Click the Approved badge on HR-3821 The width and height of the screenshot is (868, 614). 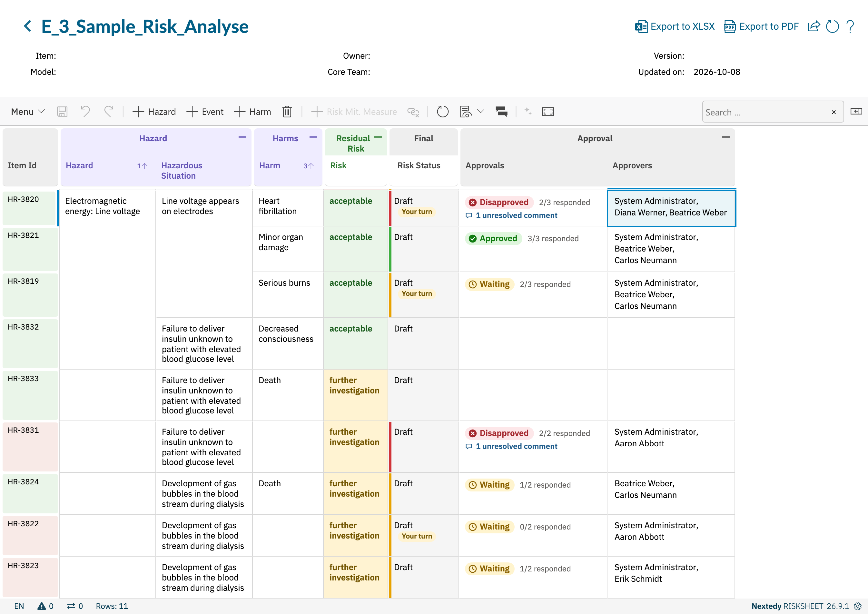pyautogui.click(x=493, y=239)
